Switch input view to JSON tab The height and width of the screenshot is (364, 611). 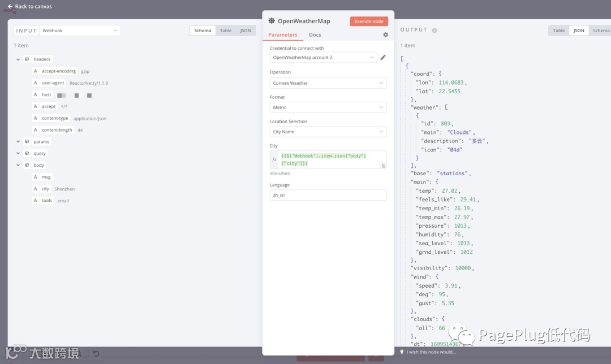tap(246, 31)
